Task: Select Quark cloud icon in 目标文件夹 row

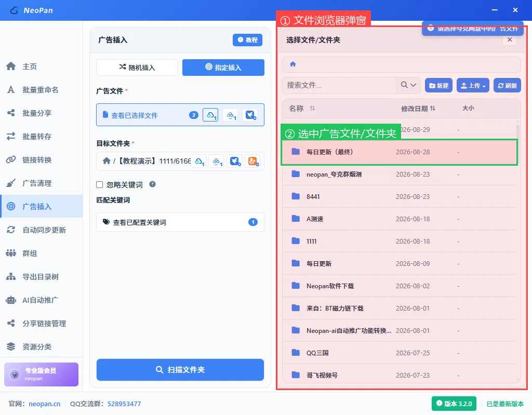Action: point(198,161)
